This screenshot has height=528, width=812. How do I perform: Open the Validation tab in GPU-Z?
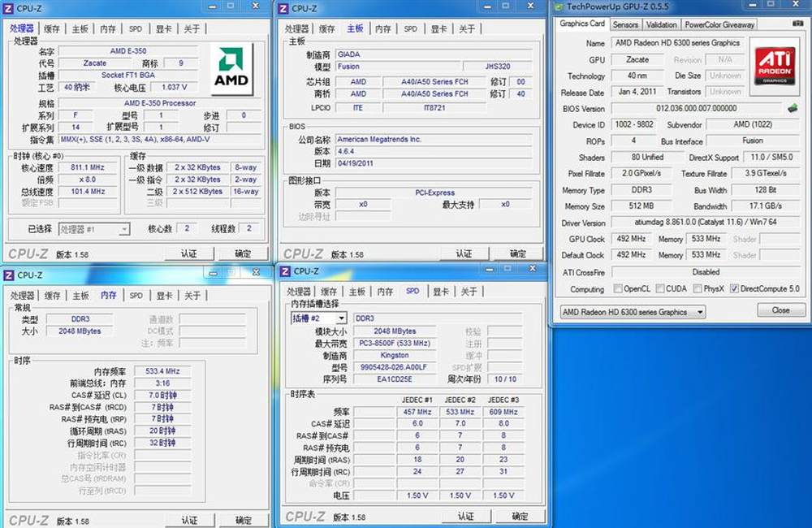coord(661,24)
